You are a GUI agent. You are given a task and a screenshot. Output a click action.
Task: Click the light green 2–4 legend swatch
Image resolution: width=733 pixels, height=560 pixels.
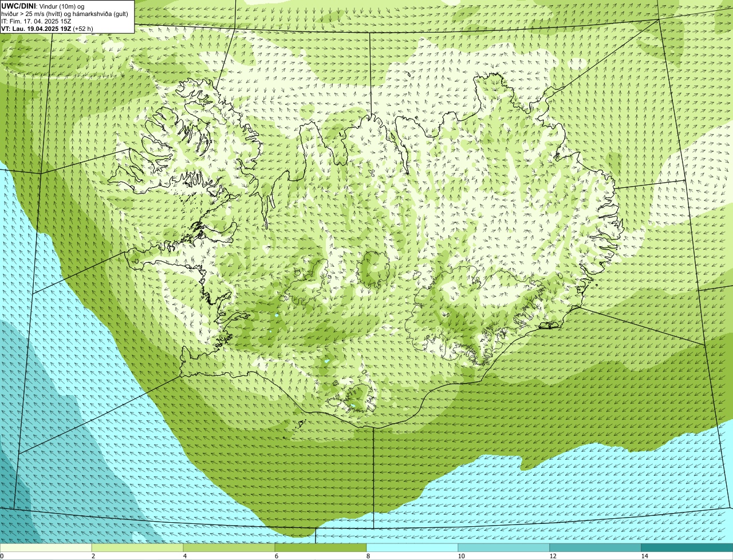[137, 547]
